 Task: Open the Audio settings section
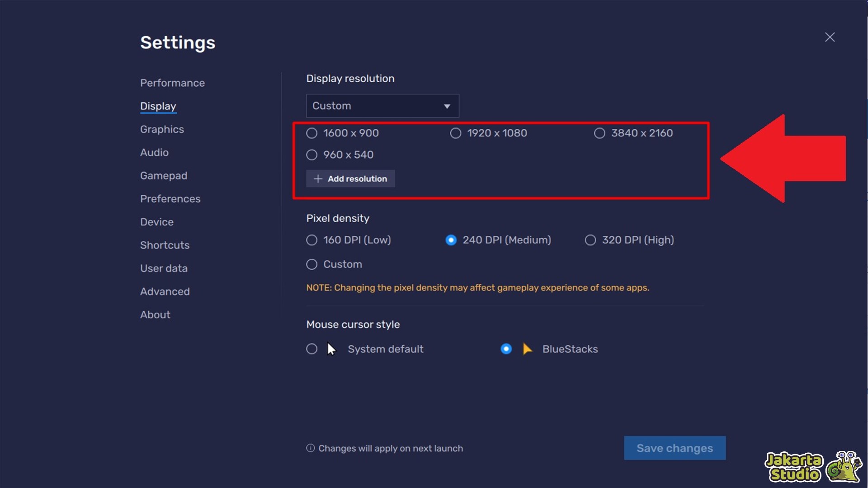click(x=154, y=153)
